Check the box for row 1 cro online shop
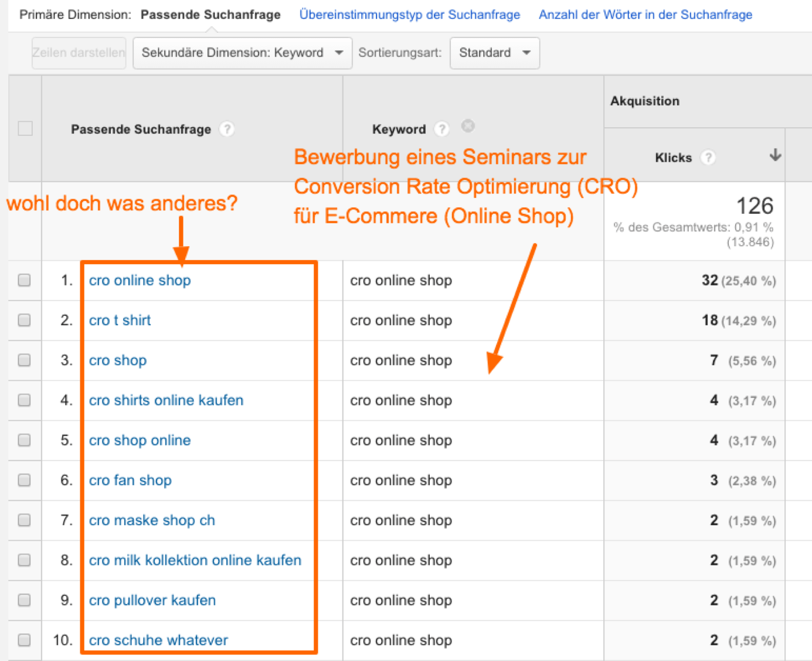Image resolution: width=812 pixels, height=661 pixels. click(x=24, y=280)
